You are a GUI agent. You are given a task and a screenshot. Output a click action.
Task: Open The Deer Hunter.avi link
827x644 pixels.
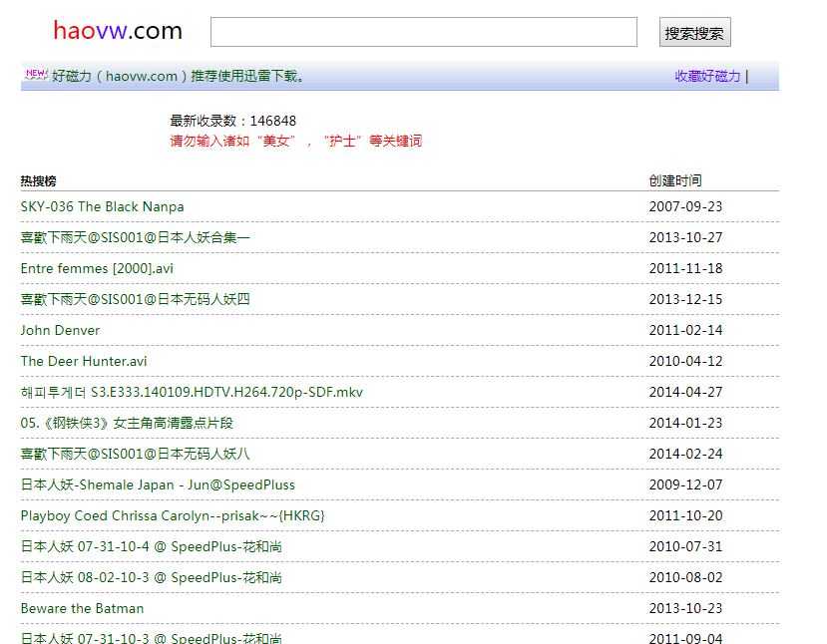point(84,362)
